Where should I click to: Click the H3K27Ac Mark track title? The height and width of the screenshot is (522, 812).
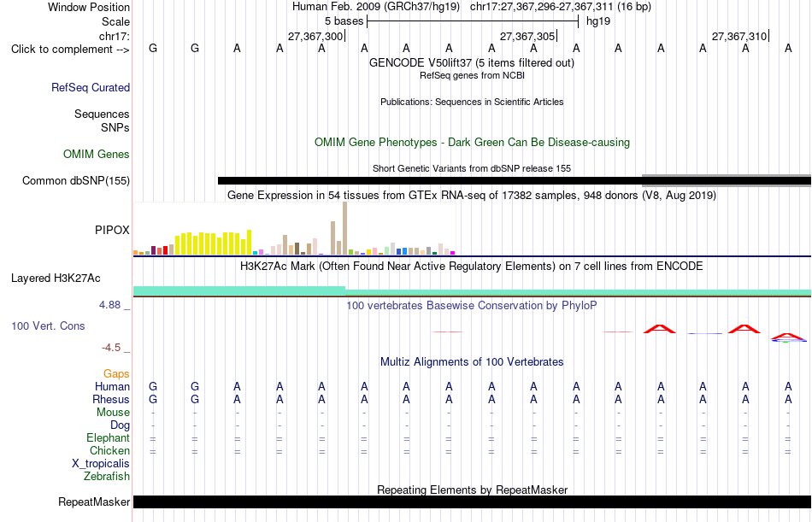tap(472, 267)
